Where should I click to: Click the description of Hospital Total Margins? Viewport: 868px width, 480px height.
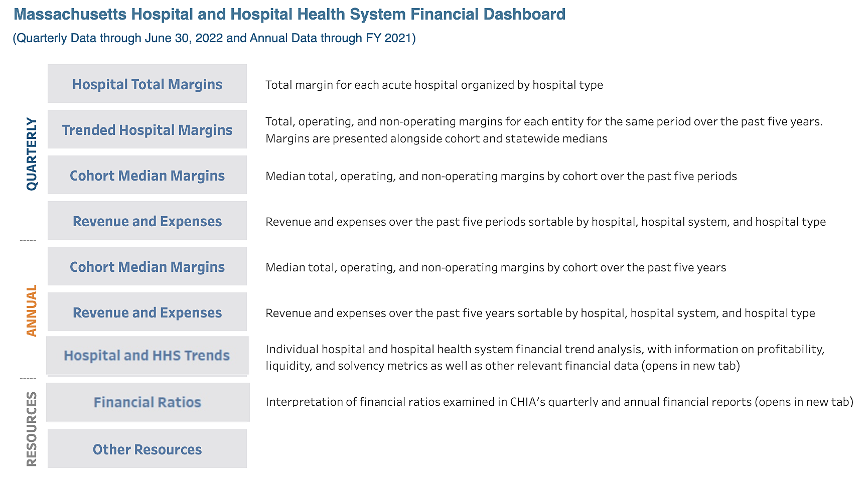(434, 85)
